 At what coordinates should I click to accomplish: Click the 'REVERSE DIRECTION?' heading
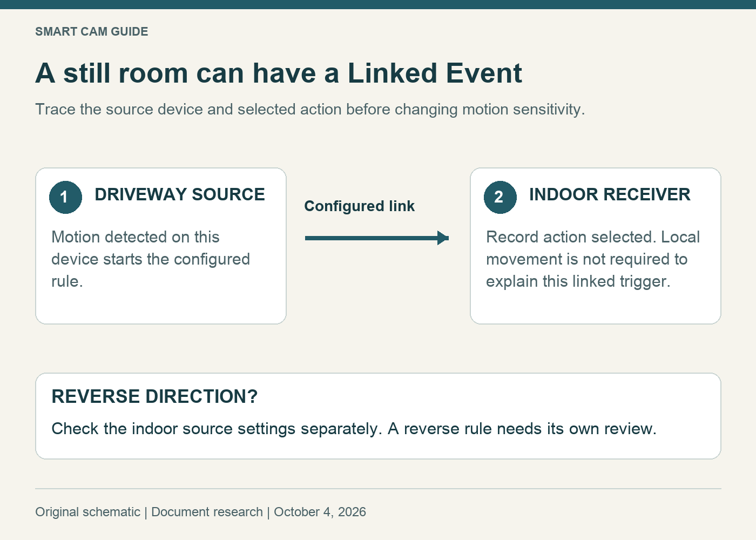pos(154,396)
